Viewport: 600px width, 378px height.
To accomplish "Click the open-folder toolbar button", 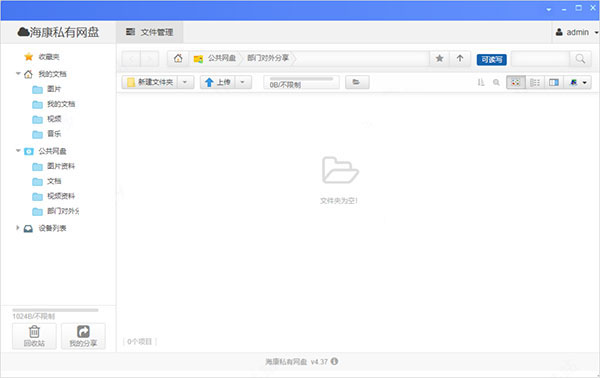I will click(x=357, y=82).
